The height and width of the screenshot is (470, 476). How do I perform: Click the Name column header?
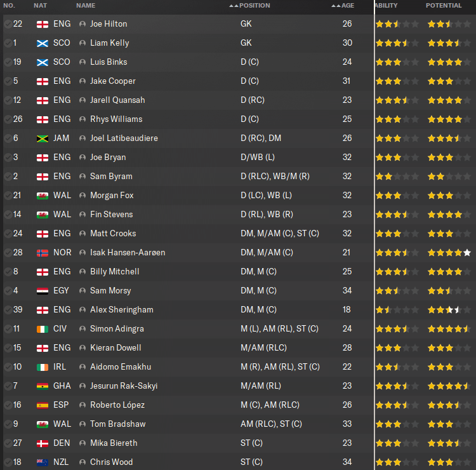tap(86, 6)
